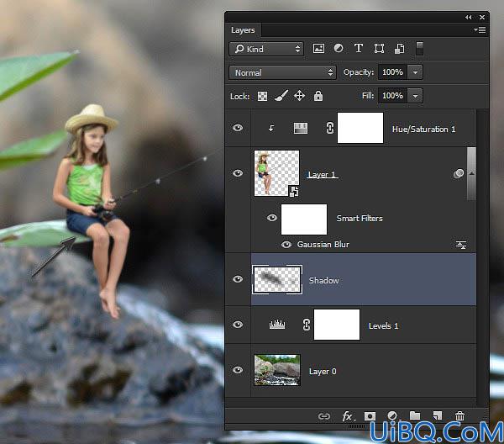Select the Layer 0 thumbnail
504x444 pixels.
pos(277,370)
